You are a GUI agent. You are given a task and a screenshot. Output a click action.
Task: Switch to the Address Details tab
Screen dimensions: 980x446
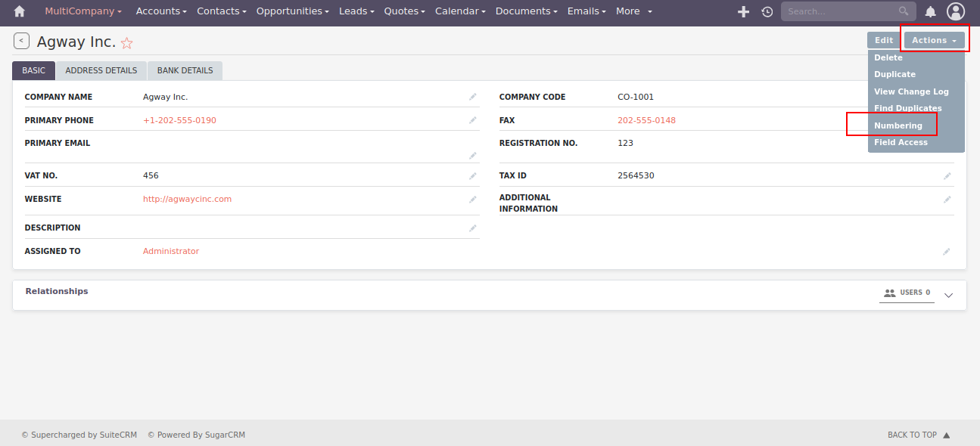[101, 70]
